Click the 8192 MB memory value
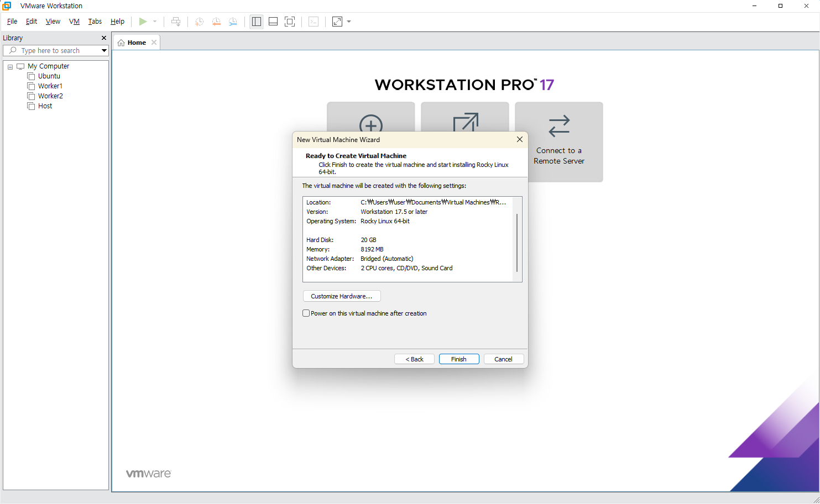Viewport: 820px width, 504px height. click(x=372, y=249)
